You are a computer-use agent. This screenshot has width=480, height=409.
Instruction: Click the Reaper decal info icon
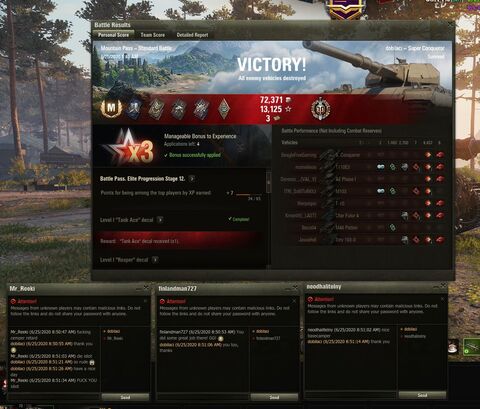[x=155, y=260]
